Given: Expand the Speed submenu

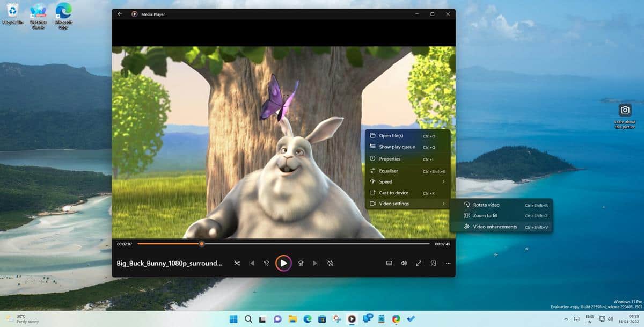Looking at the screenshot, I should 407,181.
